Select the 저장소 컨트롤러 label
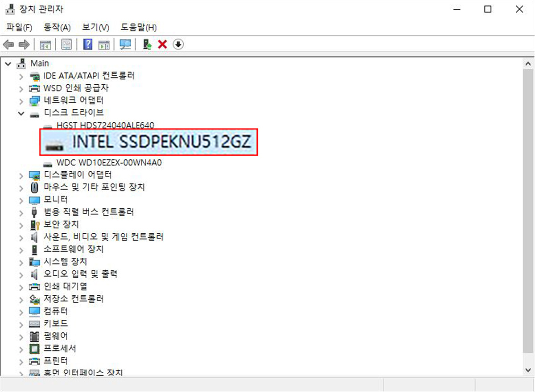Image resolution: width=535 pixels, height=392 pixels. 74,298
